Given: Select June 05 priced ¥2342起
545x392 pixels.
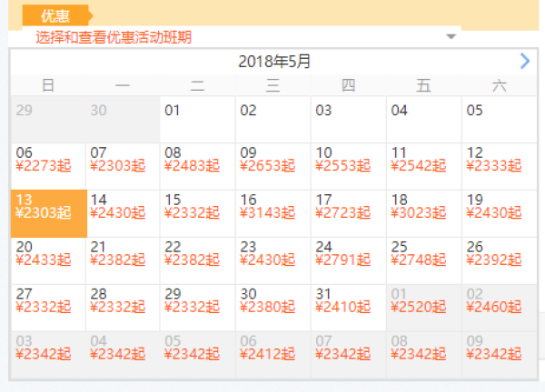Looking at the screenshot, I should pyautogui.click(x=198, y=355).
